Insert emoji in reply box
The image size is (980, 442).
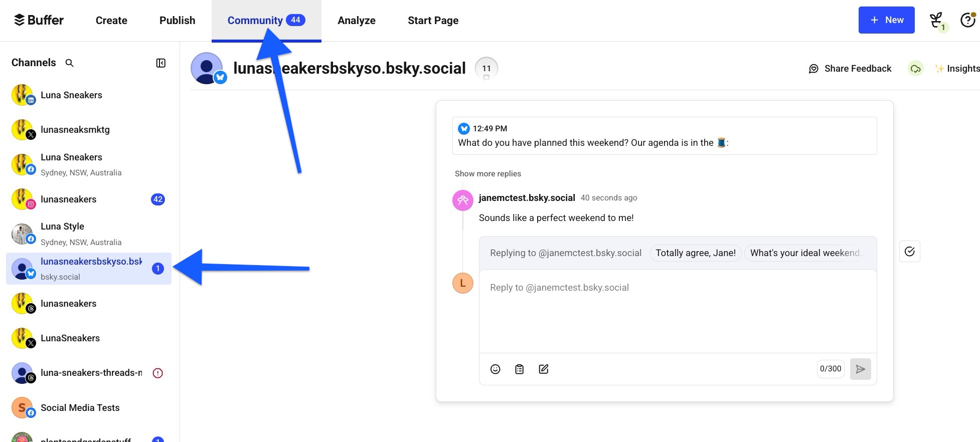[495, 369]
